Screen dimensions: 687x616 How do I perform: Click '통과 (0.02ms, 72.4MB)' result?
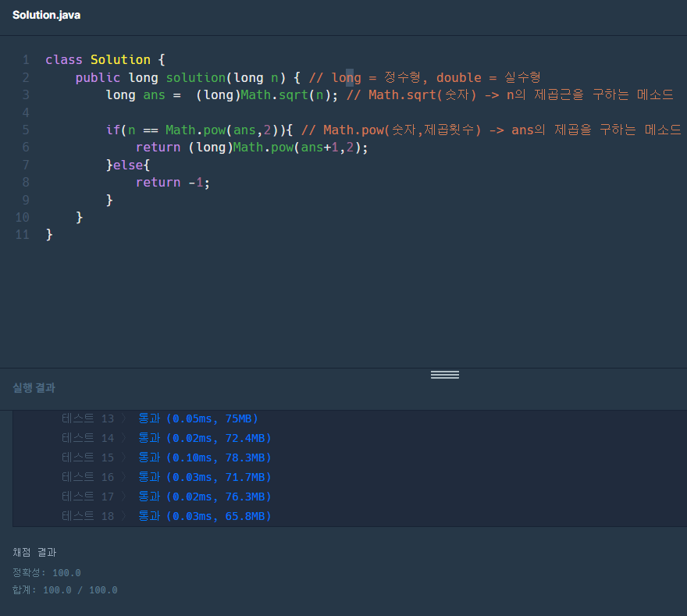[x=205, y=438]
